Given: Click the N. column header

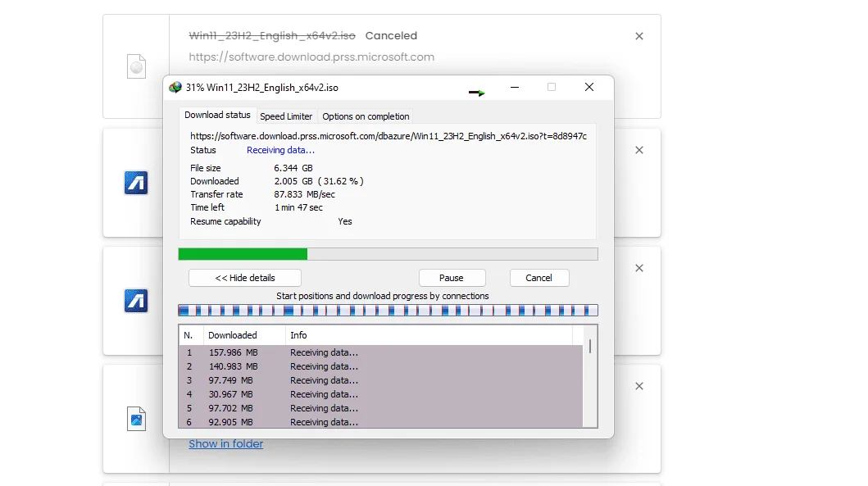Looking at the screenshot, I should 191,335.
